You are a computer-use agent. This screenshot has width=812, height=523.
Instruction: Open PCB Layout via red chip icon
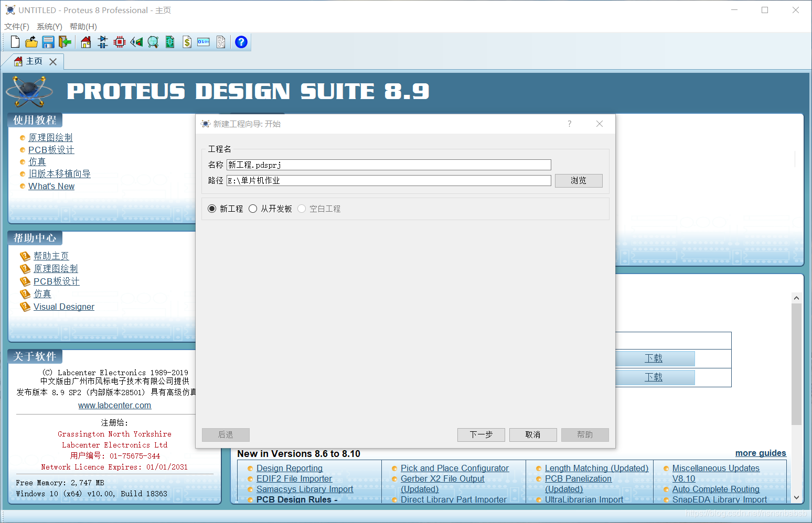click(x=120, y=42)
